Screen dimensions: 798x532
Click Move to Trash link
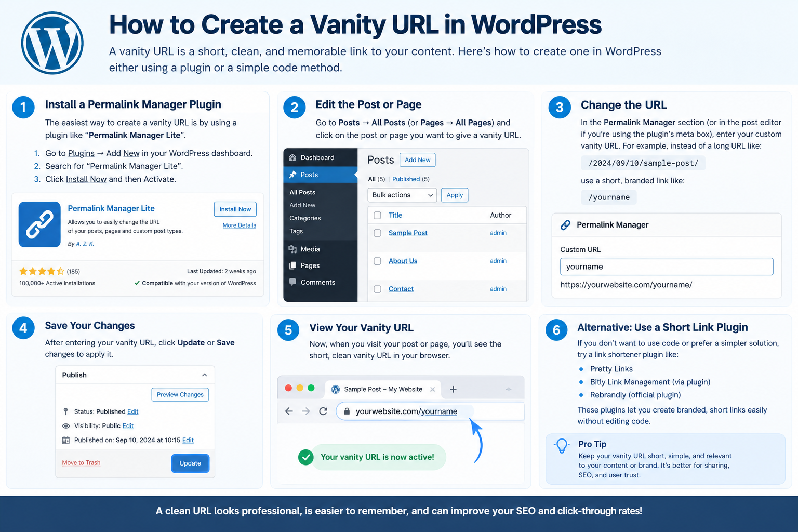click(x=81, y=463)
